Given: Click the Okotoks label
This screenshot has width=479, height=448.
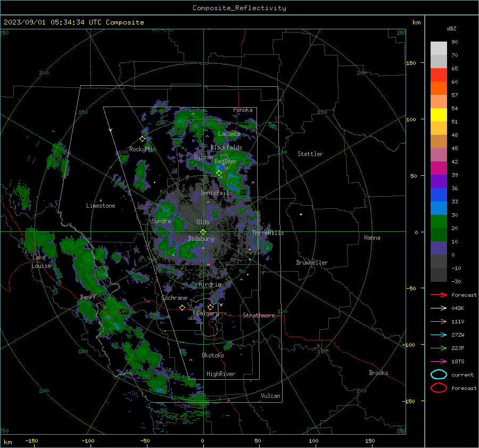Looking at the screenshot, I should point(213,355).
